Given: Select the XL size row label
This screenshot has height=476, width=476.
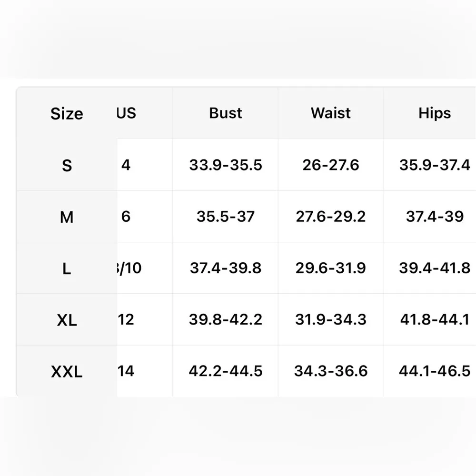Looking at the screenshot, I should (67, 320).
